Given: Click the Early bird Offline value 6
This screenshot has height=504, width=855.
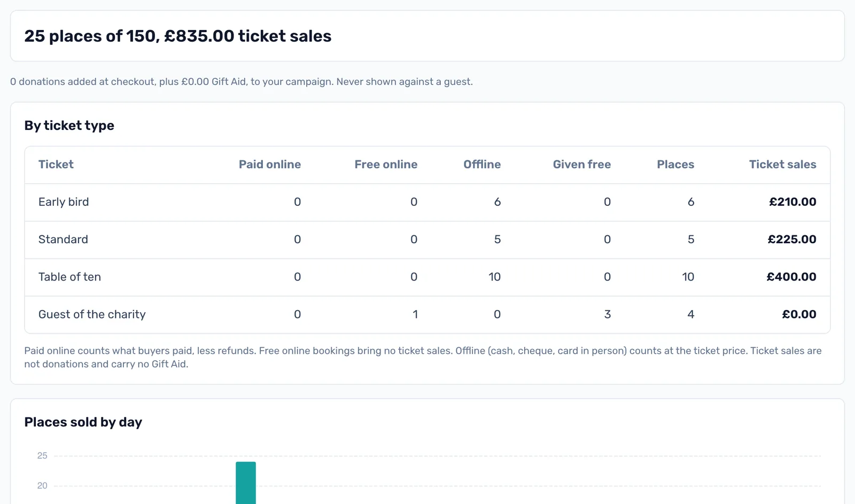Looking at the screenshot, I should (x=498, y=202).
